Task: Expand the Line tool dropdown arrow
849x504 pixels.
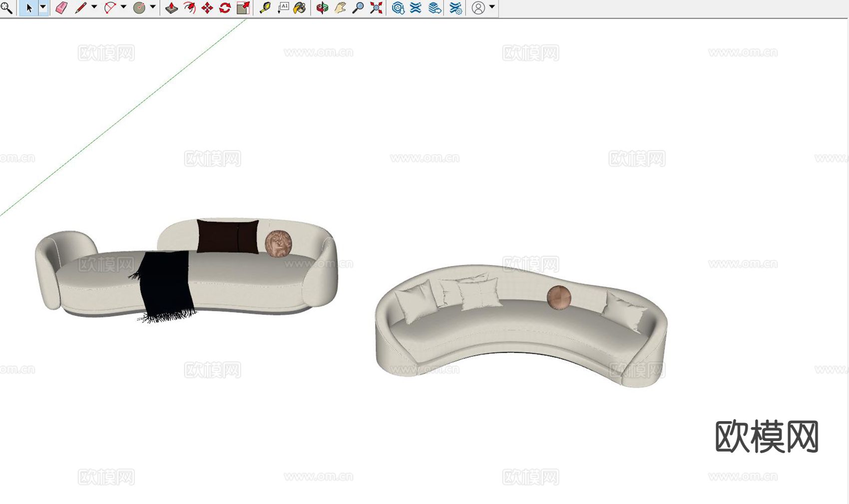Action: click(94, 7)
